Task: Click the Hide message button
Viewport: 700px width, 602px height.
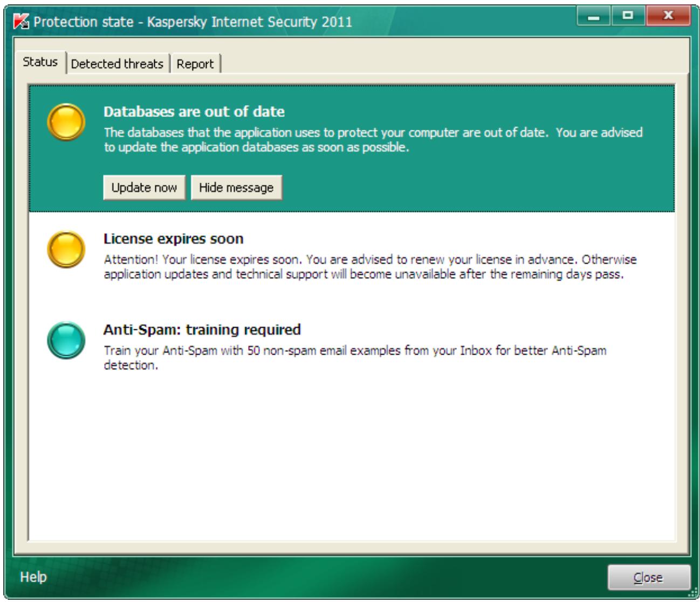Action: tap(236, 188)
